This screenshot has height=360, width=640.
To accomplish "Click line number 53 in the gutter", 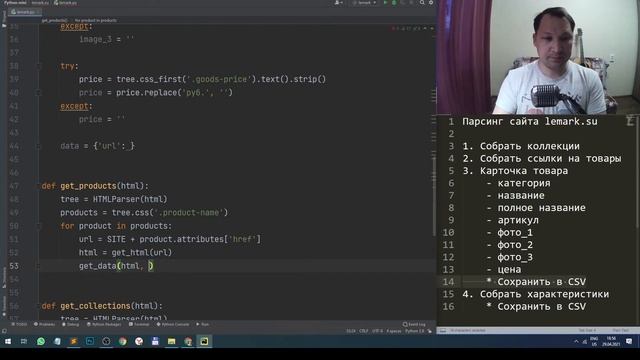I will [x=14, y=266].
